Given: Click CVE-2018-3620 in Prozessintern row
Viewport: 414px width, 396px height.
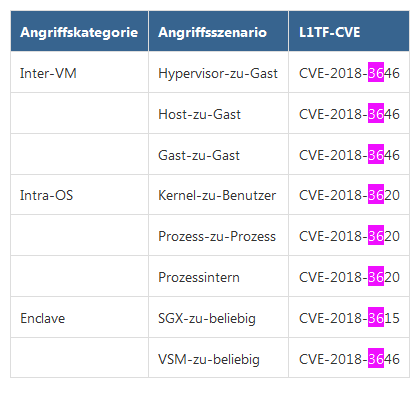Looking at the screenshot, I should click(349, 277).
